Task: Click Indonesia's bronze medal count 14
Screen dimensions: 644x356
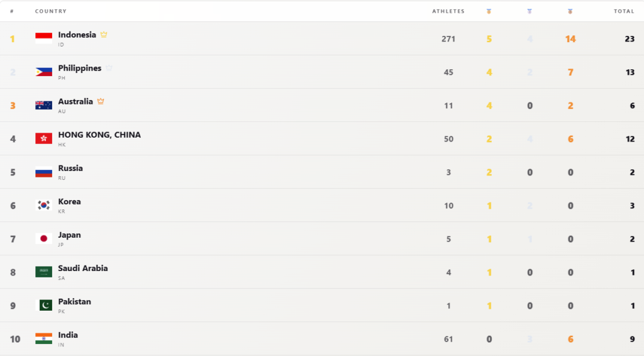Action: coord(570,39)
